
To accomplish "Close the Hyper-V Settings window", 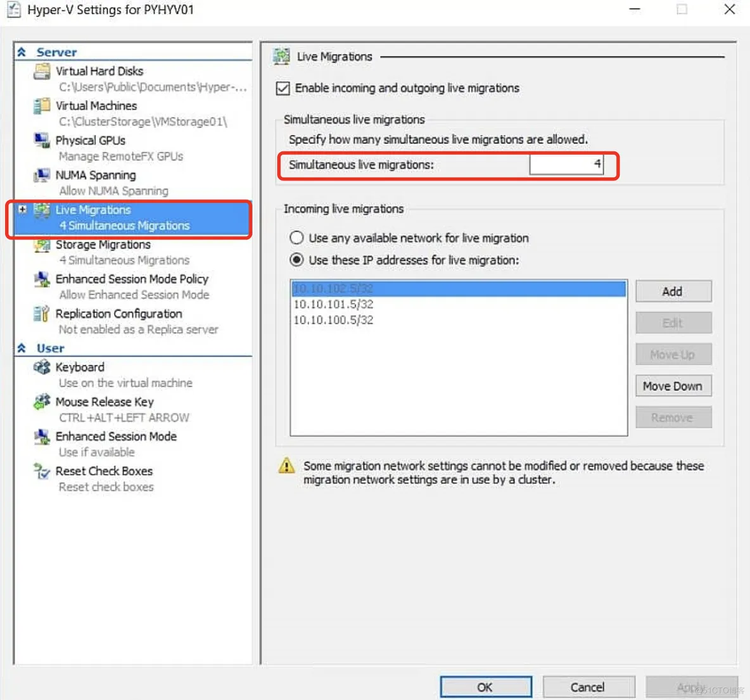I will point(730,9).
